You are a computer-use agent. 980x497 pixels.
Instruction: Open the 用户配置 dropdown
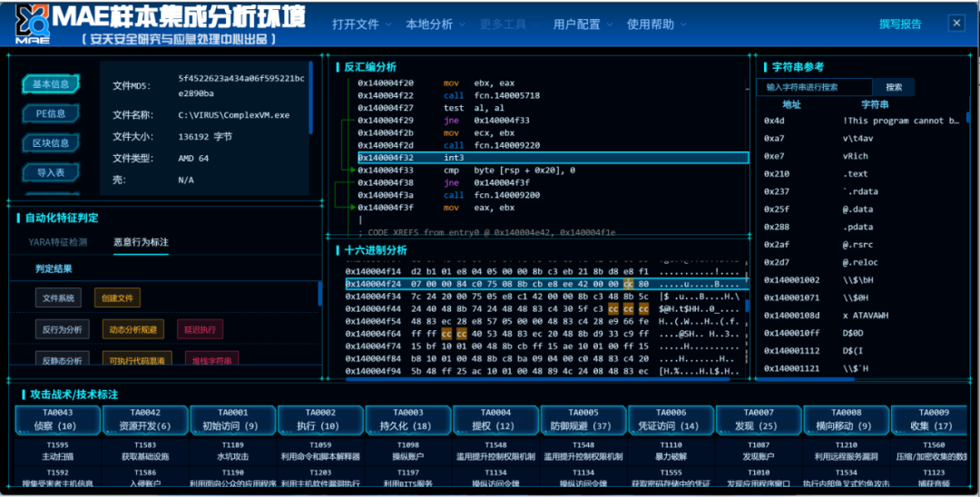[583, 24]
